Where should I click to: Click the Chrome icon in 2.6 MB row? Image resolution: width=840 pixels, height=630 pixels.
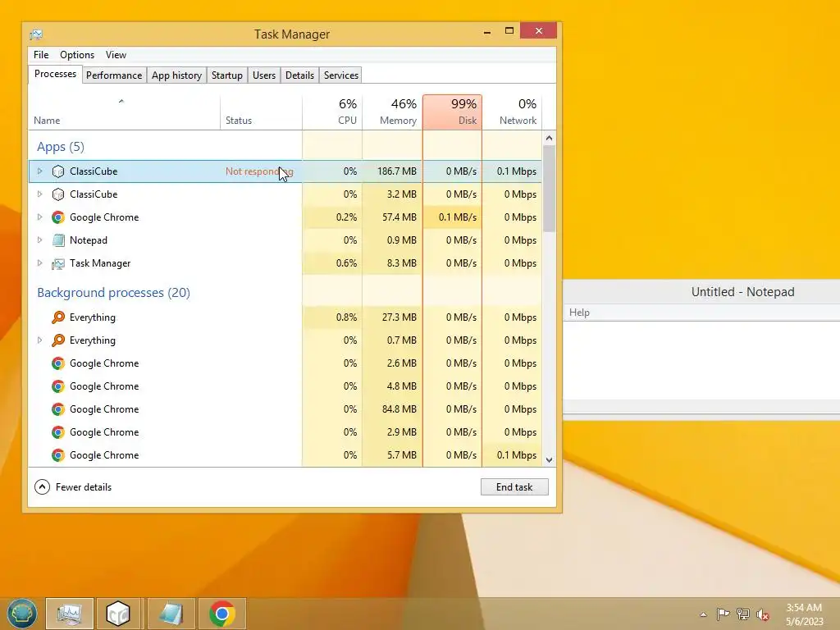(x=58, y=363)
